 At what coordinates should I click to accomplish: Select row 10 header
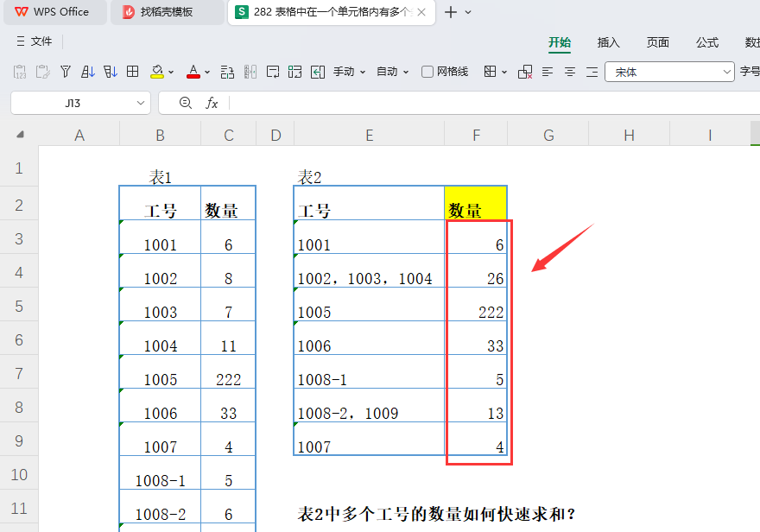pyautogui.click(x=19, y=474)
